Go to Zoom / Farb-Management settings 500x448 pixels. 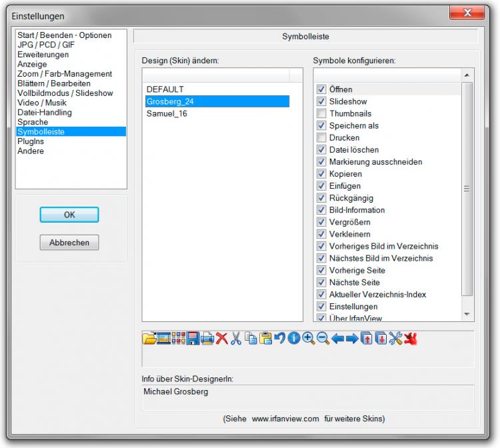pyautogui.click(x=65, y=74)
